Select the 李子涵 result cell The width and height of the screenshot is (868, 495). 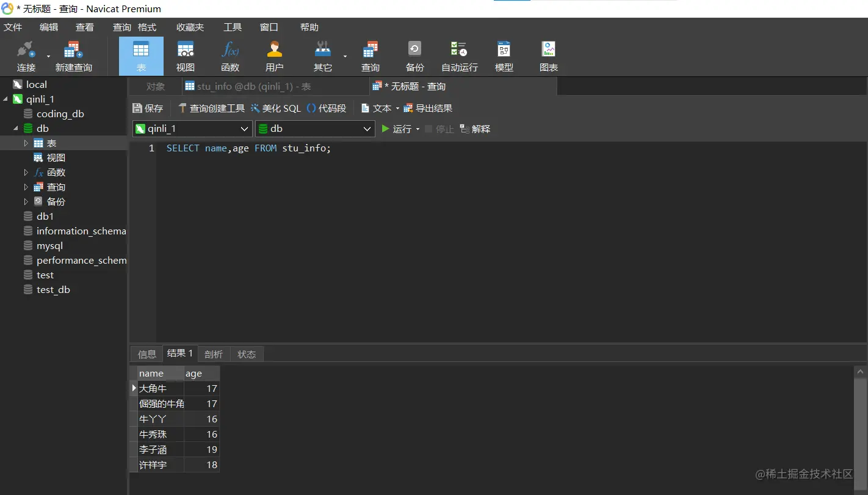click(161, 449)
